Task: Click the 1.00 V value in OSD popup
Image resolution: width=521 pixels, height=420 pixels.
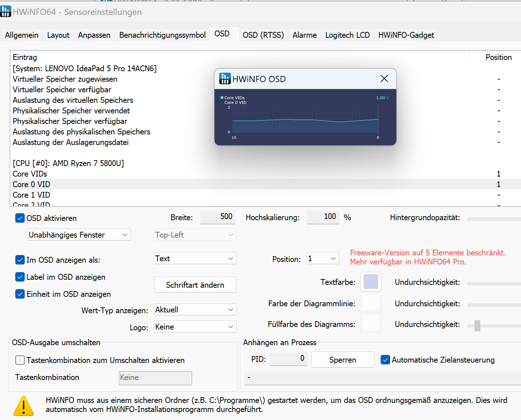Action: click(382, 98)
